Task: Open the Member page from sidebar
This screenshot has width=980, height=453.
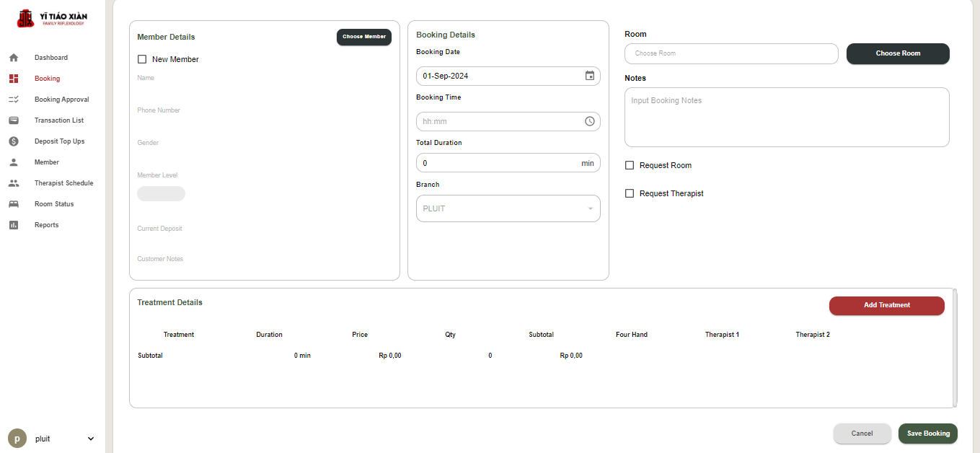Action: click(x=47, y=162)
